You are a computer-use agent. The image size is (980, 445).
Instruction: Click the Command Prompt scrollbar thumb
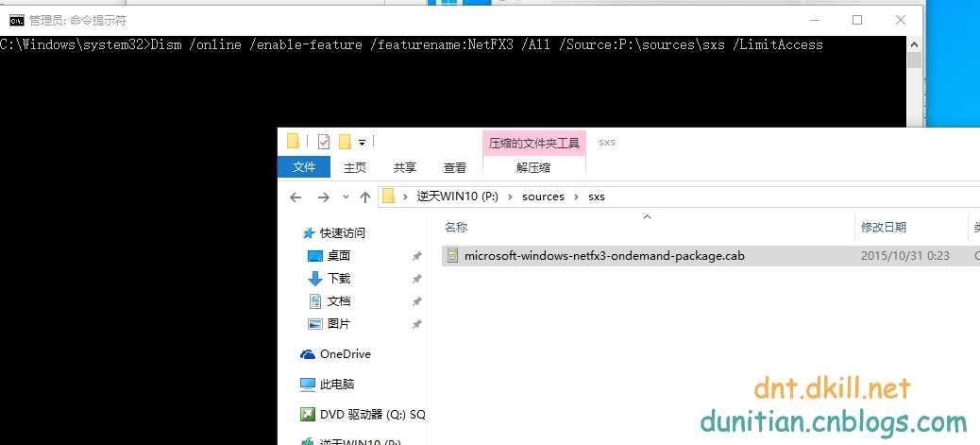tap(914, 60)
